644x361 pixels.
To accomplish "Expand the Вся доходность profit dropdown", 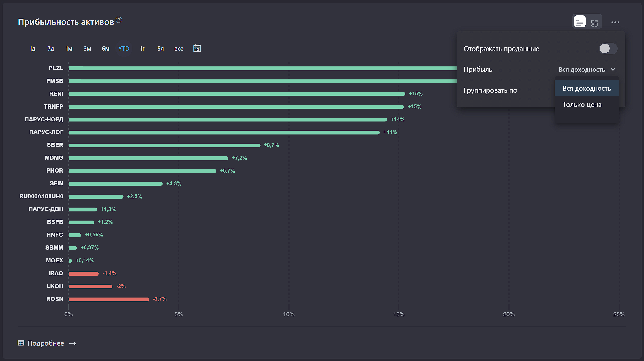I will pyautogui.click(x=587, y=70).
